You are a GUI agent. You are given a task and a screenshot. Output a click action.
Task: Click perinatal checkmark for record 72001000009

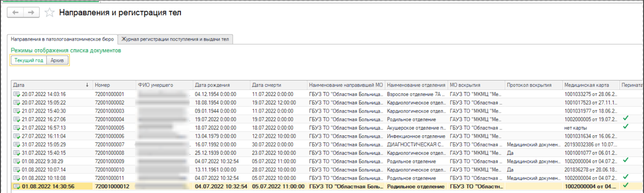626,161
